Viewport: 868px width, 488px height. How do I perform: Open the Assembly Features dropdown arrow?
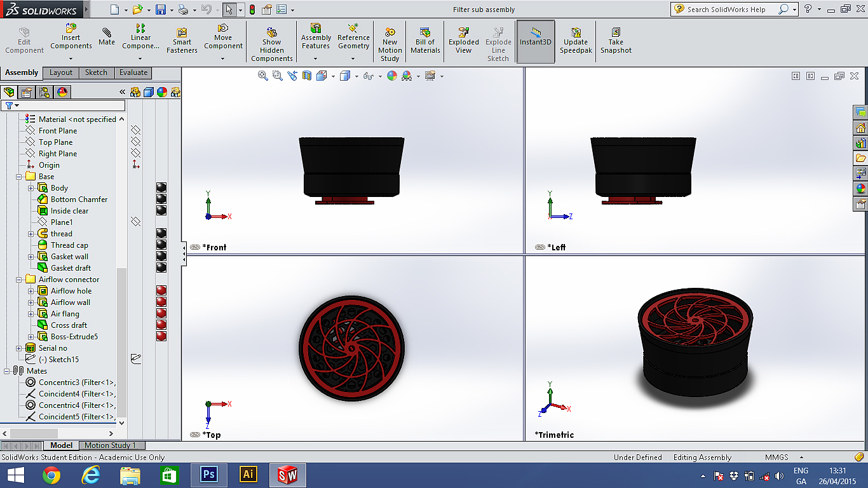316,59
